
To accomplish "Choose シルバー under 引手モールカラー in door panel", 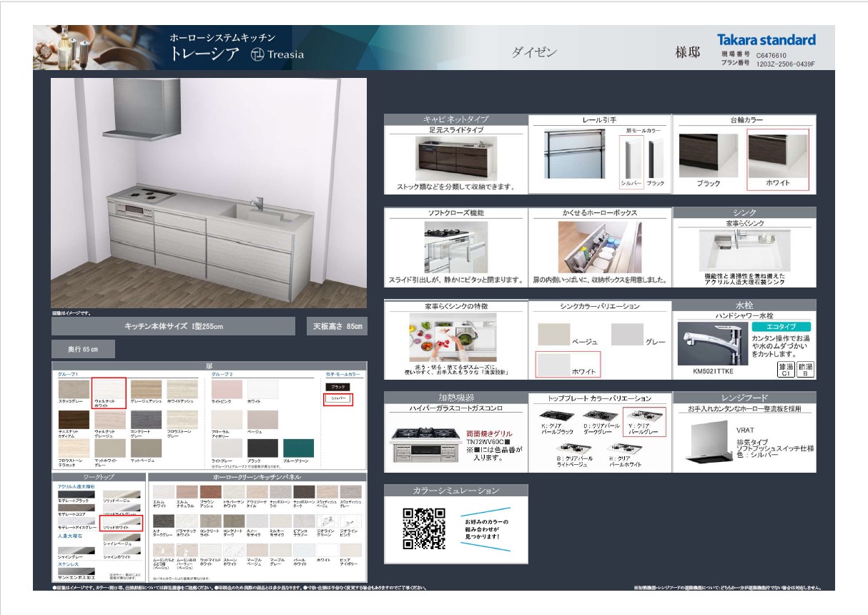I will pos(338,398).
